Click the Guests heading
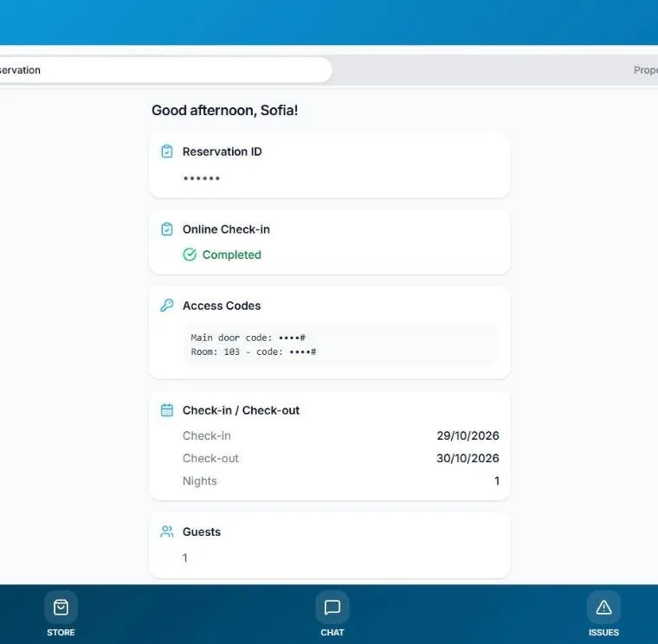This screenshot has height=644, width=658. coord(202,531)
